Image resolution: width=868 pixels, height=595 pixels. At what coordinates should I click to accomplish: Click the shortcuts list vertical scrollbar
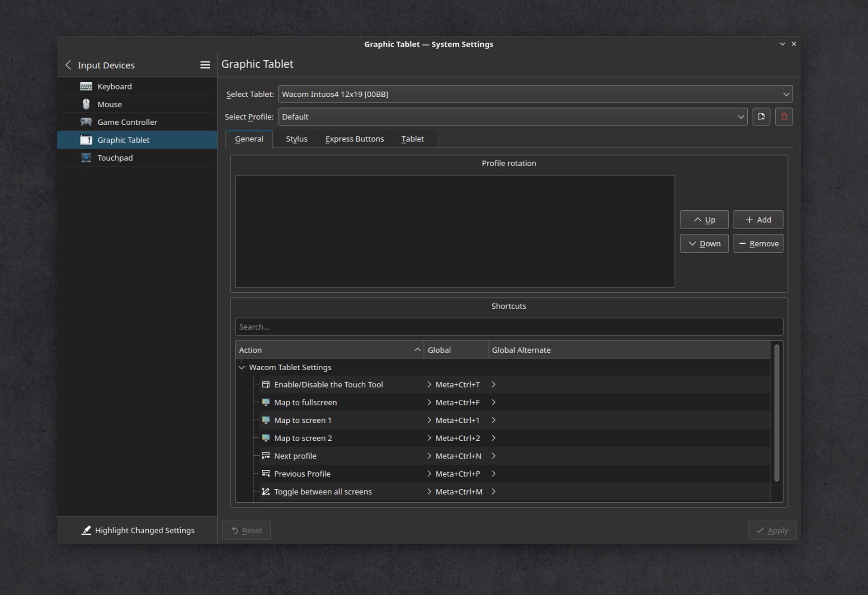(x=777, y=412)
